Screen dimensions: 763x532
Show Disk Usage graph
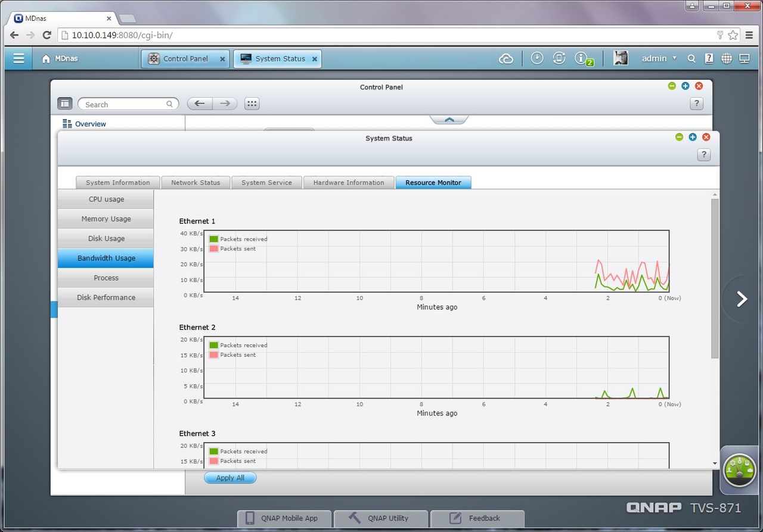106,238
